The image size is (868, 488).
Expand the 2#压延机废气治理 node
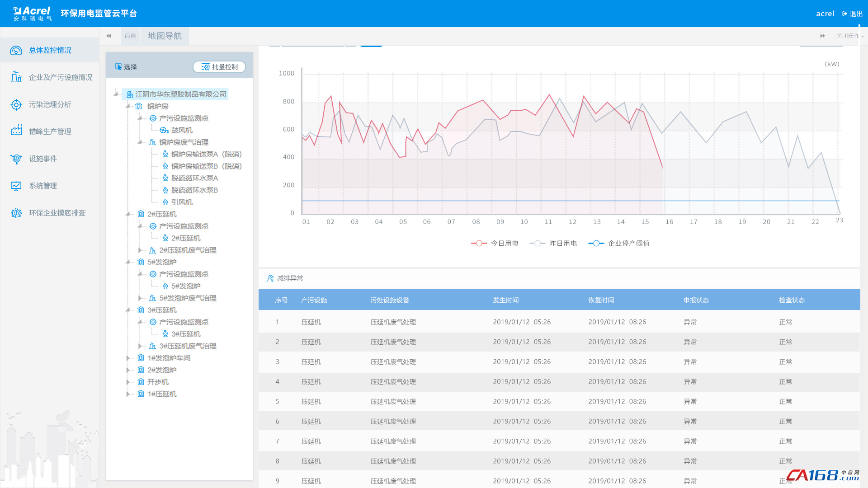pos(140,250)
